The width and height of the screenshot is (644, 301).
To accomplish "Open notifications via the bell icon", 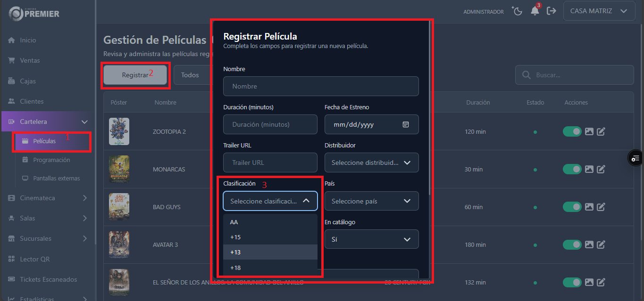I will 535,11.
